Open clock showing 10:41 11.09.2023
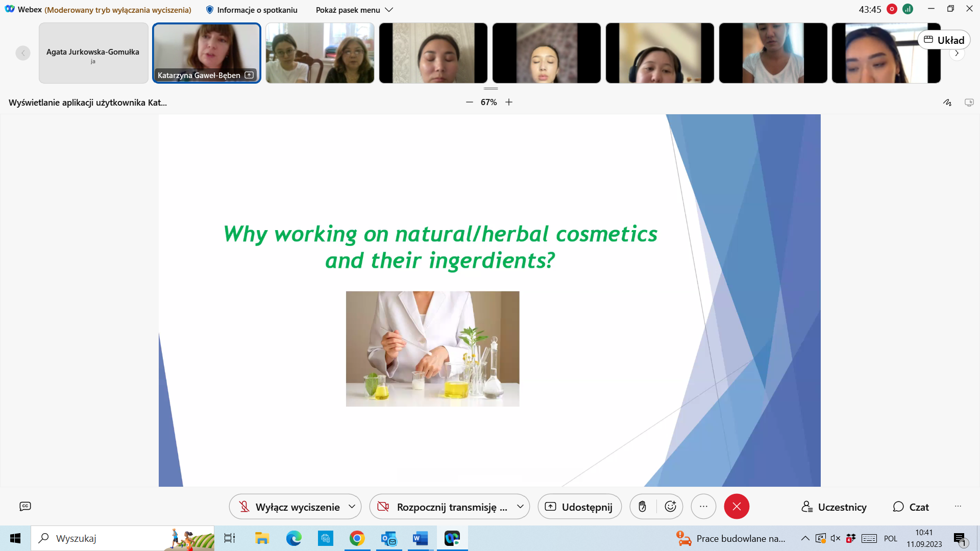 (924, 538)
